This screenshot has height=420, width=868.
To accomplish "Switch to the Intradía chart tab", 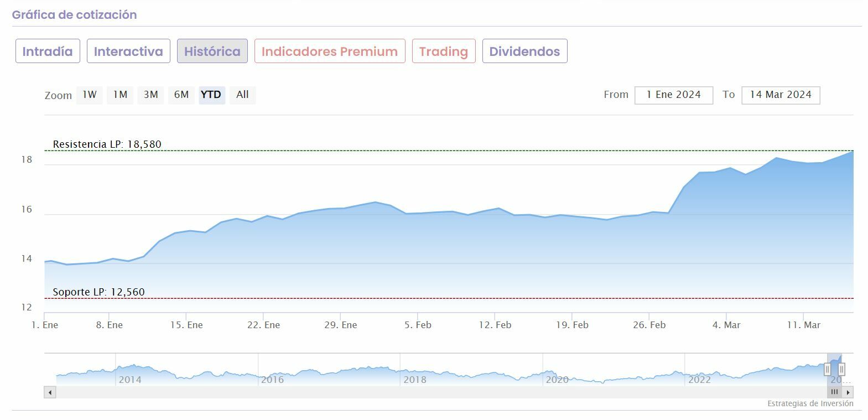I will (x=48, y=51).
